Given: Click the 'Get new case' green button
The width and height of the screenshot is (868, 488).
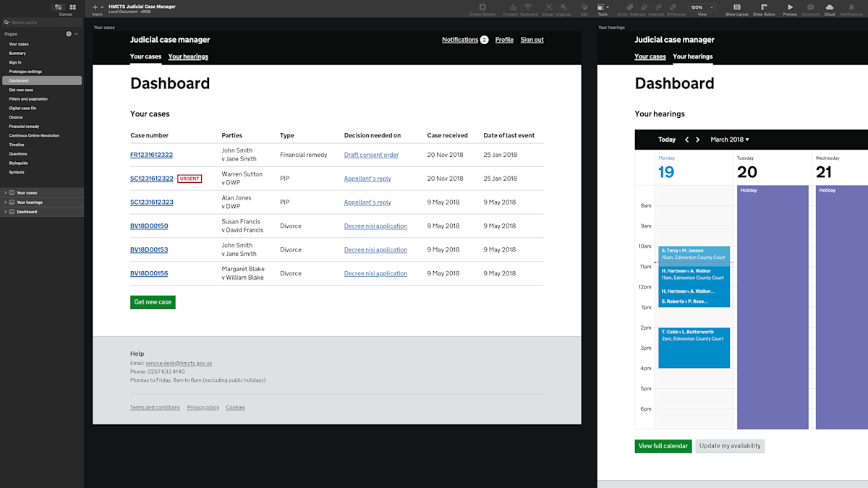Looking at the screenshot, I should [x=153, y=302].
